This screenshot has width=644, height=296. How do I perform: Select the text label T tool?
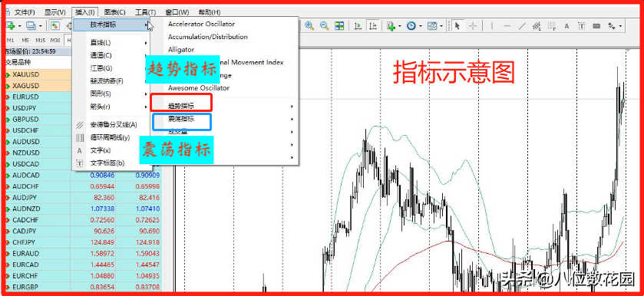(582, 26)
